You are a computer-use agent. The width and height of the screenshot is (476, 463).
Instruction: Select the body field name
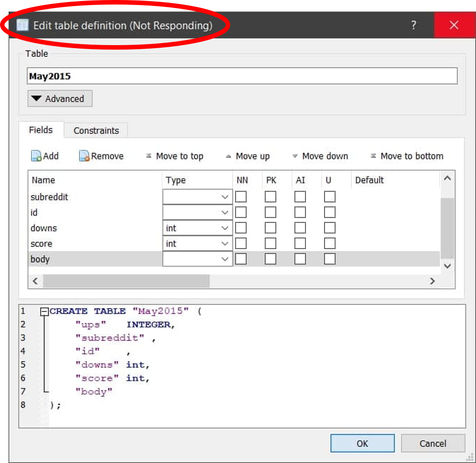pos(40,259)
